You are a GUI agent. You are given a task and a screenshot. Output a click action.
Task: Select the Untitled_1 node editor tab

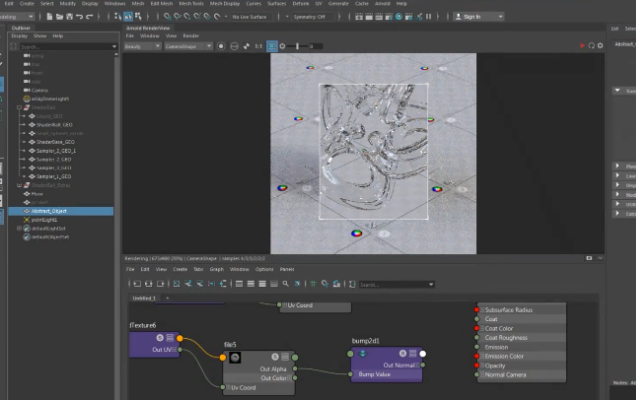pyautogui.click(x=146, y=298)
